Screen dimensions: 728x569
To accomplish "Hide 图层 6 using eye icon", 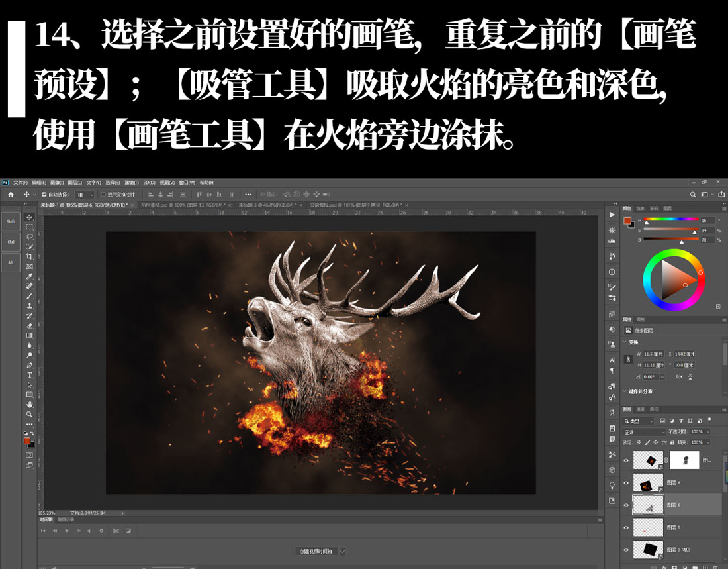I will tap(626, 505).
